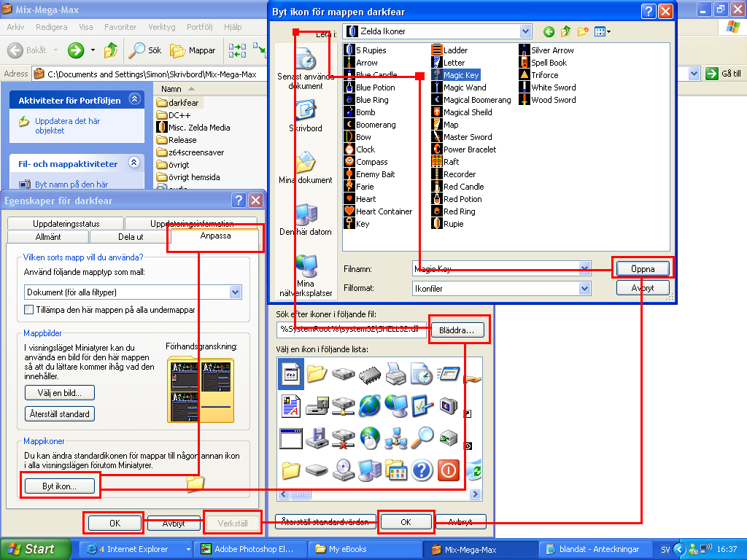
Task: Click the Återställ standard button
Action: click(60, 414)
